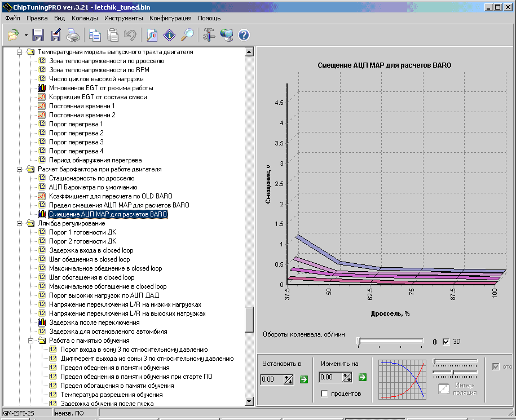Click the copy icon in toolbar

95,36
